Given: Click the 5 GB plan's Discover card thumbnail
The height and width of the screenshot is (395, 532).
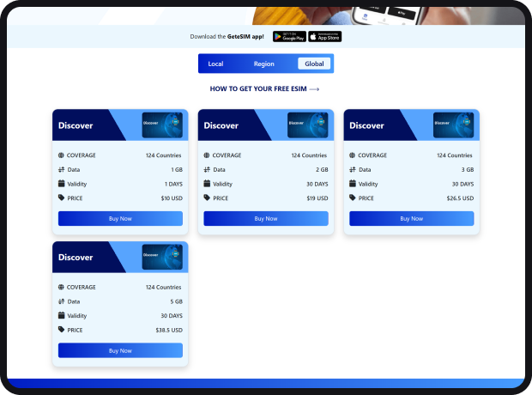Looking at the screenshot, I should 162,257.
